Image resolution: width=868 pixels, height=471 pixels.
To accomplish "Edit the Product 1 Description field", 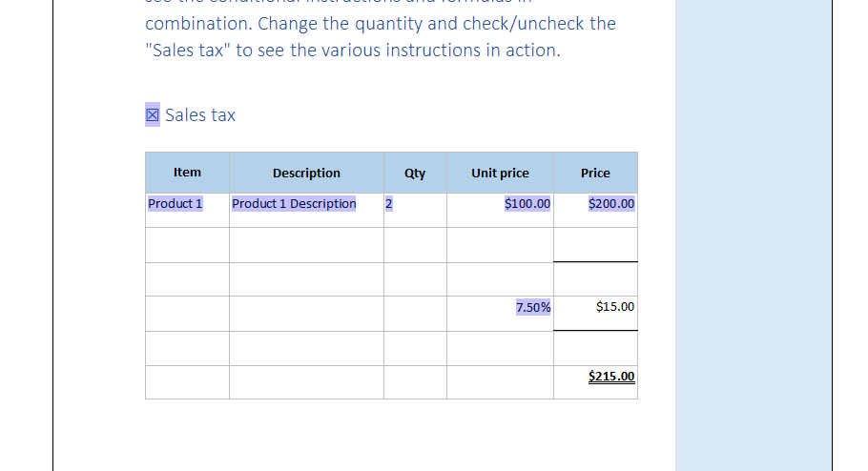I will (x=294, y=204).
